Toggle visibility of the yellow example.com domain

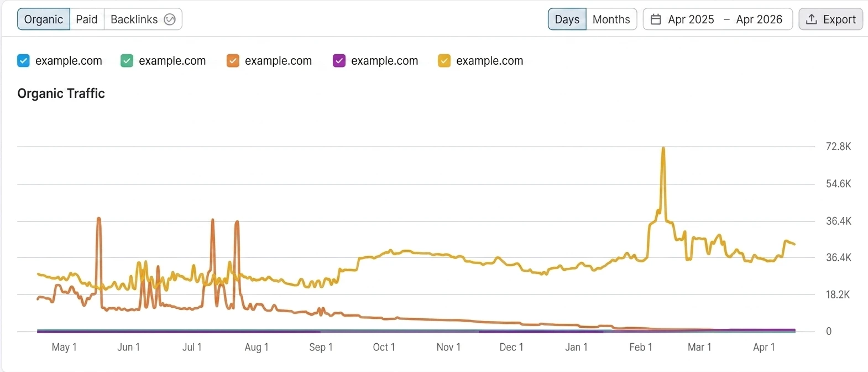(444, 61)
